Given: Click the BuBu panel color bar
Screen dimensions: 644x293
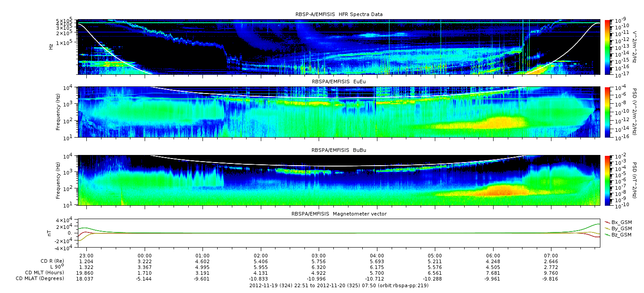Looking at the screenshot, I should [607, 180].
